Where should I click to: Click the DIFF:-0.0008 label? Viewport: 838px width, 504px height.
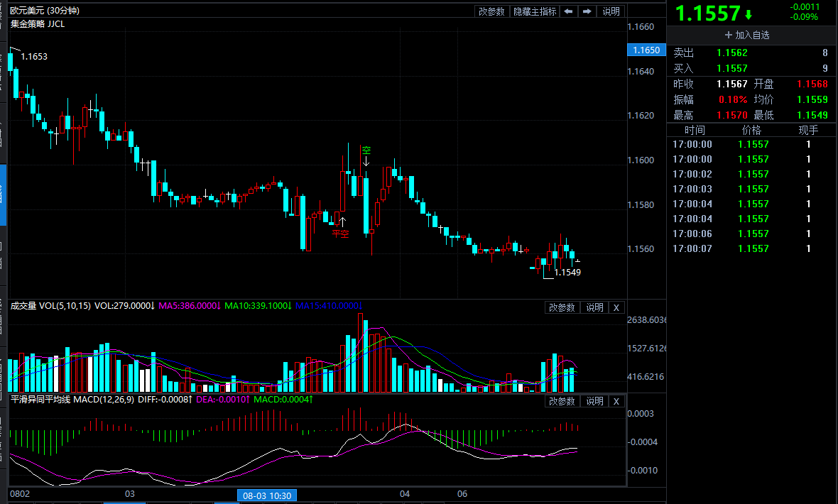tap(165, 399)
